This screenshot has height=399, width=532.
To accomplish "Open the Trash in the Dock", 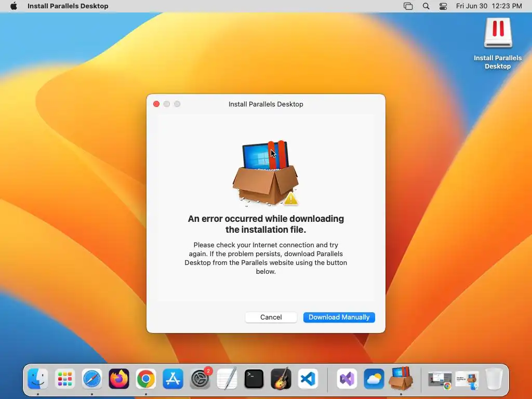I will coord(494,379).
